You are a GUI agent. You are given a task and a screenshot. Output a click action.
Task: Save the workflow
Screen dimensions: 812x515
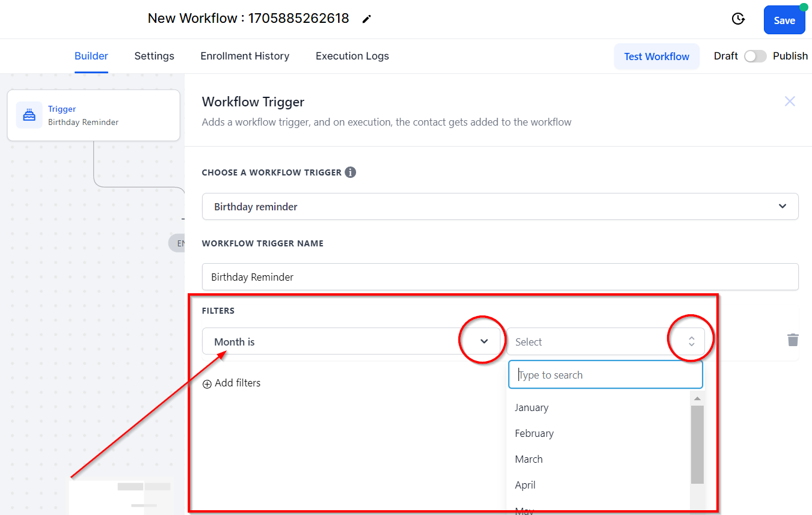784,20
